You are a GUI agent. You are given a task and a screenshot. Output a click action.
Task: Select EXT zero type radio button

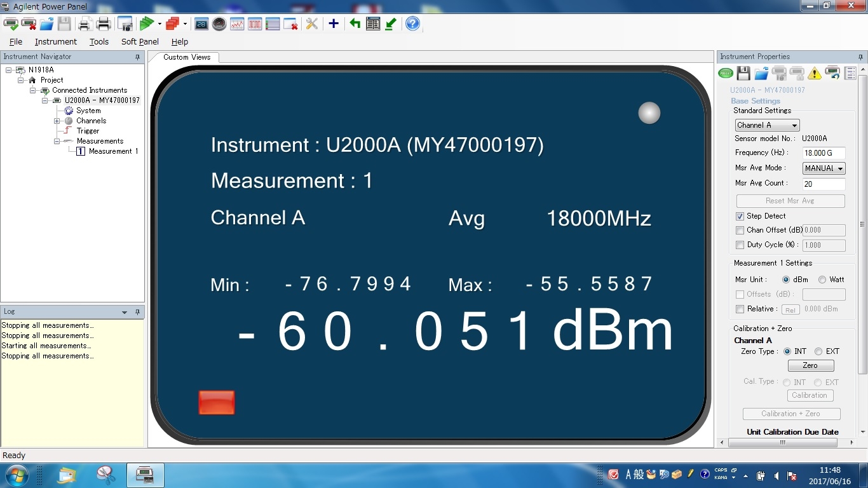pos(818,351)
